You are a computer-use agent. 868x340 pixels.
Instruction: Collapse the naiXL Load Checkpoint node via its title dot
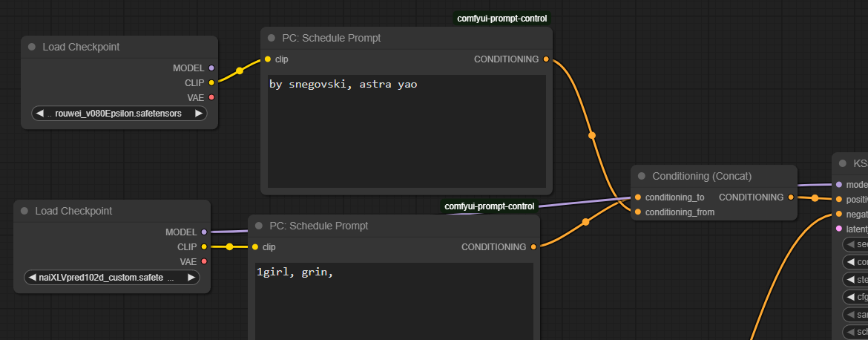point(24,211)
